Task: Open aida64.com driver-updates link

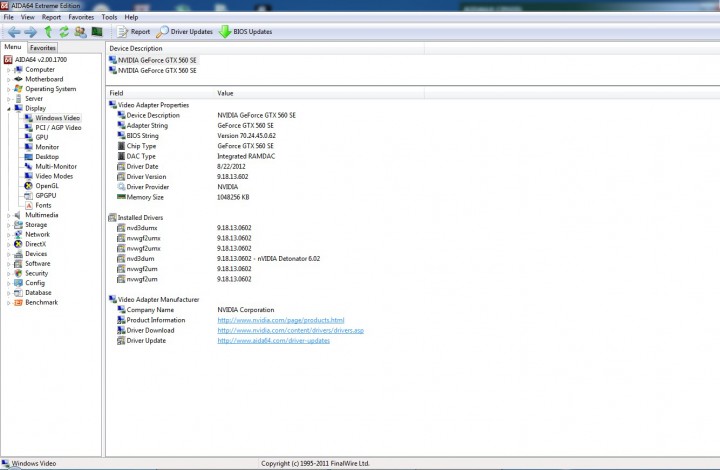Action: point(273,341)
